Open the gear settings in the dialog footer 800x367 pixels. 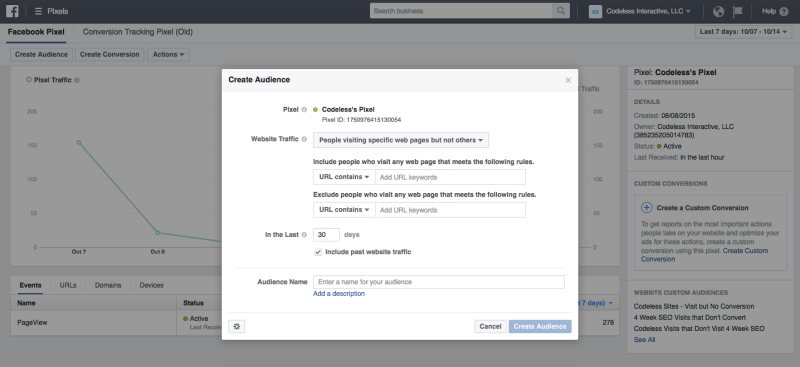(237, 327)
